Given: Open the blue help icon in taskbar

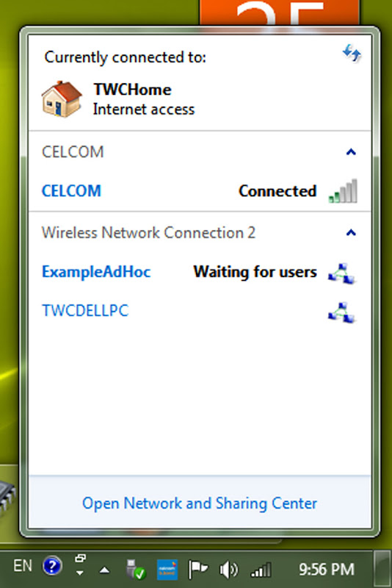Looking at the screenshot, I should click(52, 566).
